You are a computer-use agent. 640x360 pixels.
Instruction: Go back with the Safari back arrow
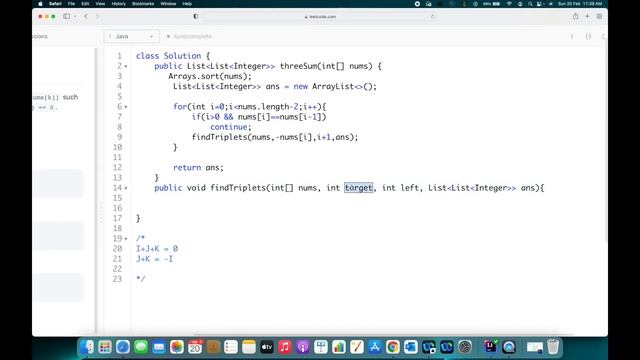86,16
